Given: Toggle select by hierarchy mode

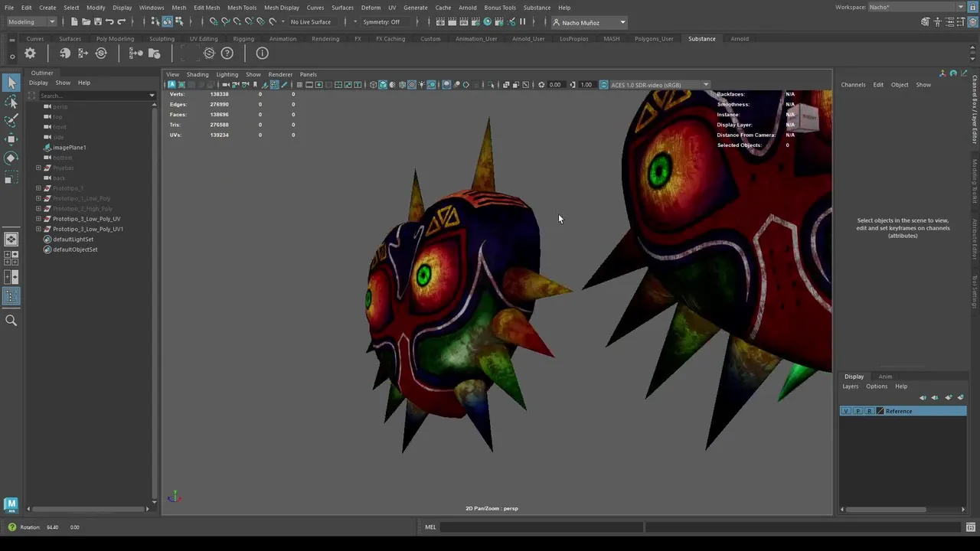Looking at the screenshot, I should point(155,22).
